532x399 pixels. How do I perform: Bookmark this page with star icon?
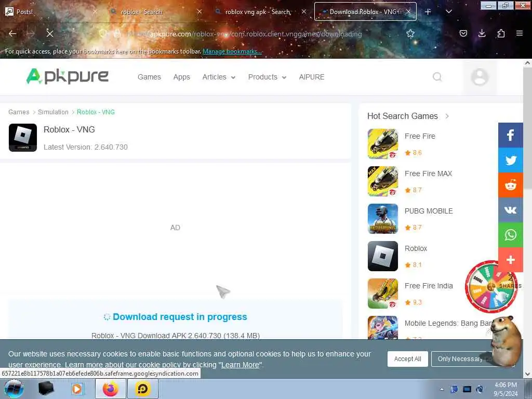(410, 33)
